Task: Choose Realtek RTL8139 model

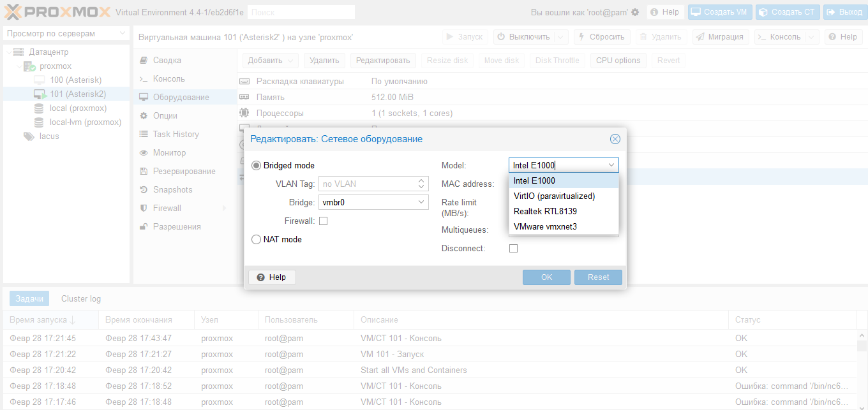Action: coord(564,211)
